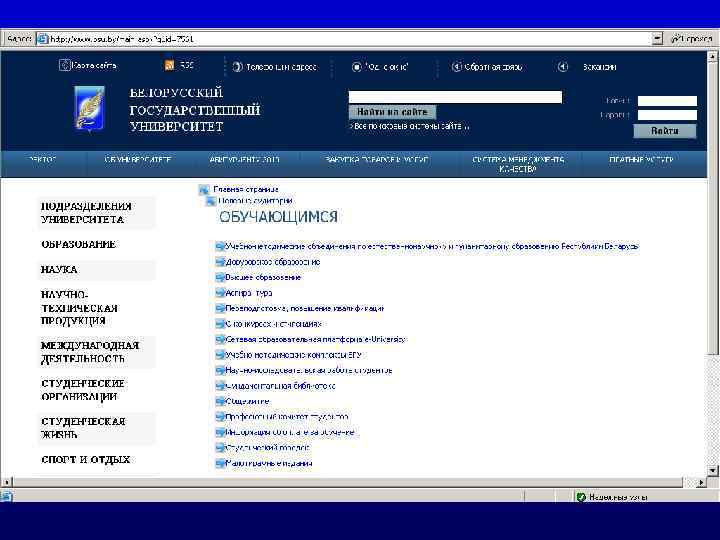Click the vertical scrollbar up arrow
The height and width of the screenshot is (540, 720).
712,57
